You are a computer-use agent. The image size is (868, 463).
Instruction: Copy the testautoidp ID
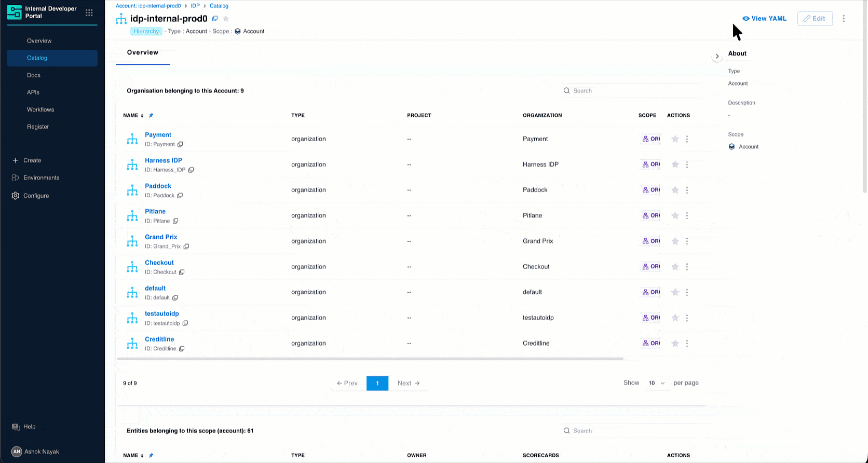[185, 323]
